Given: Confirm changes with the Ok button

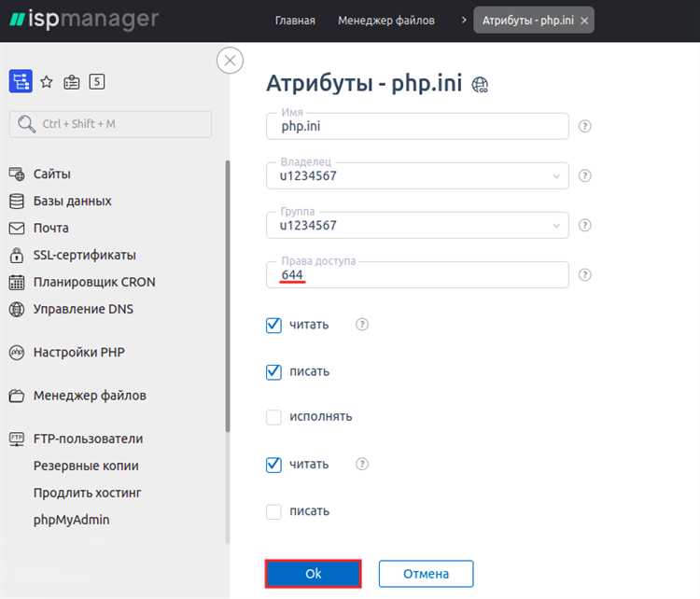Looking at the screenshot, I should 314,574.
